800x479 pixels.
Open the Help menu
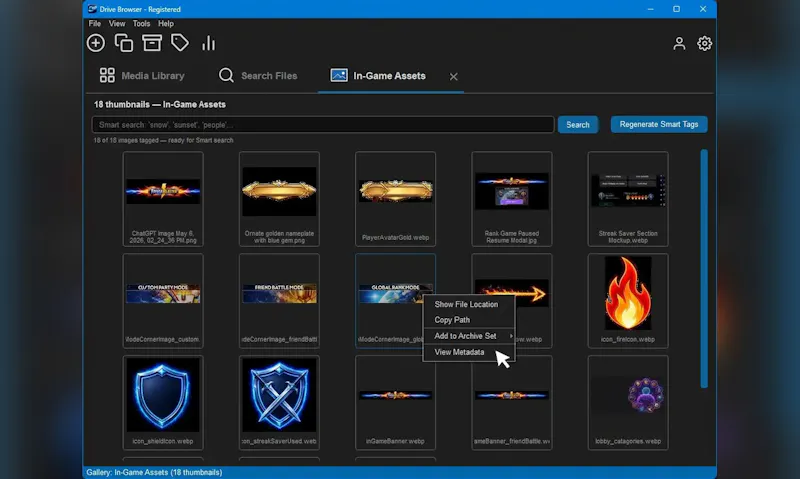click(166, 23)
